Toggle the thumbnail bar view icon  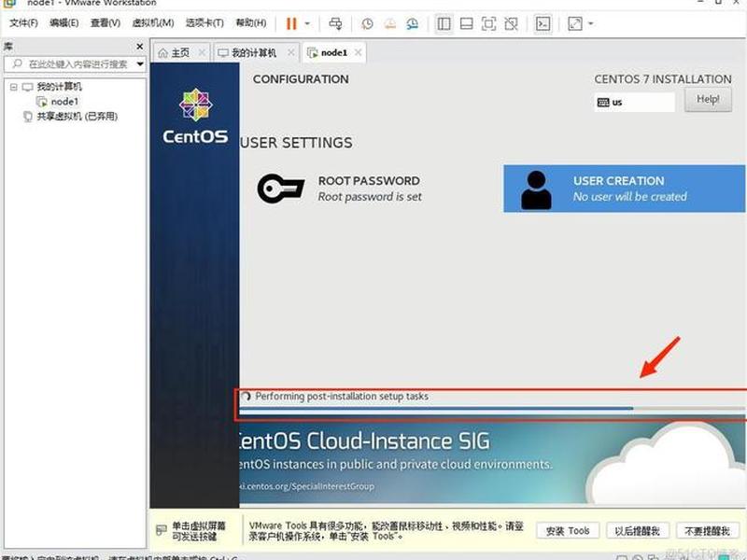(x=466, y=23)
